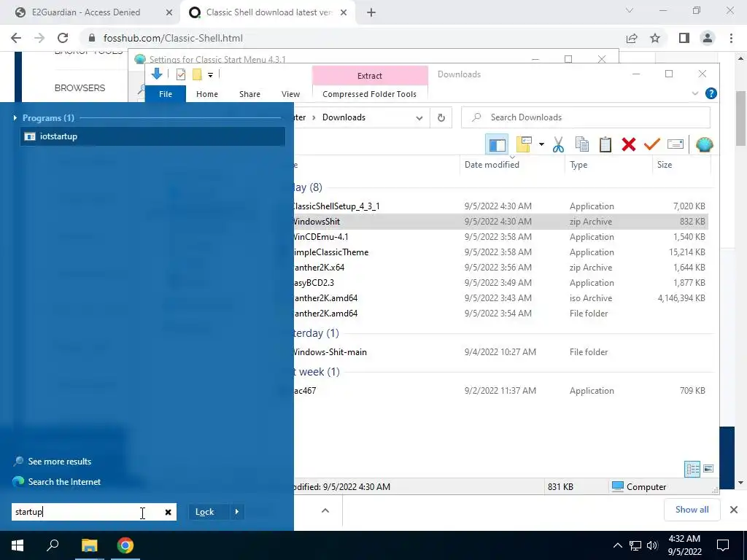Open Chrome tab search dropdown
The width and height of the screenshot is (747, 560).
pos(630,10)
